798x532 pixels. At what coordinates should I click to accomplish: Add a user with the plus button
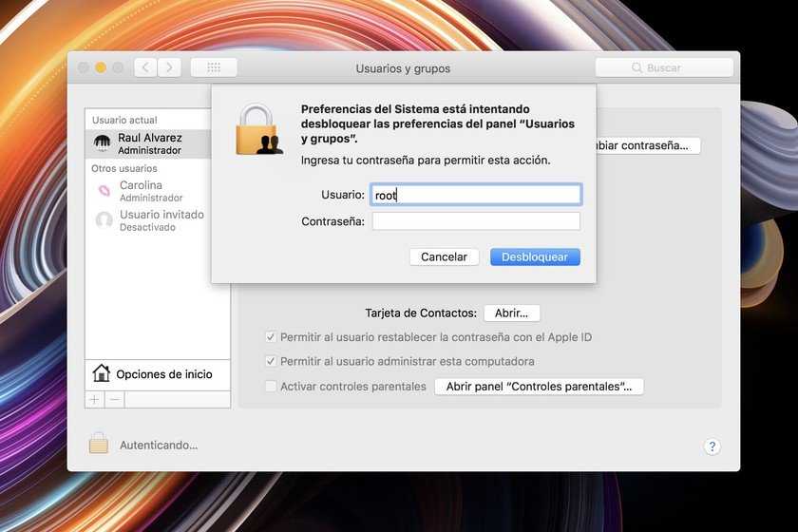95,400
